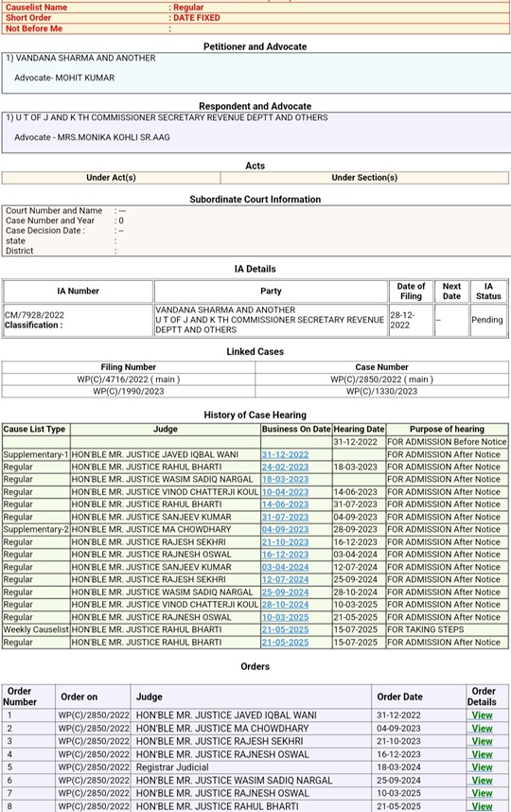
Task: View order 1 by Justice Javed Iqbal Wani
Action: [x=482, y=715]
